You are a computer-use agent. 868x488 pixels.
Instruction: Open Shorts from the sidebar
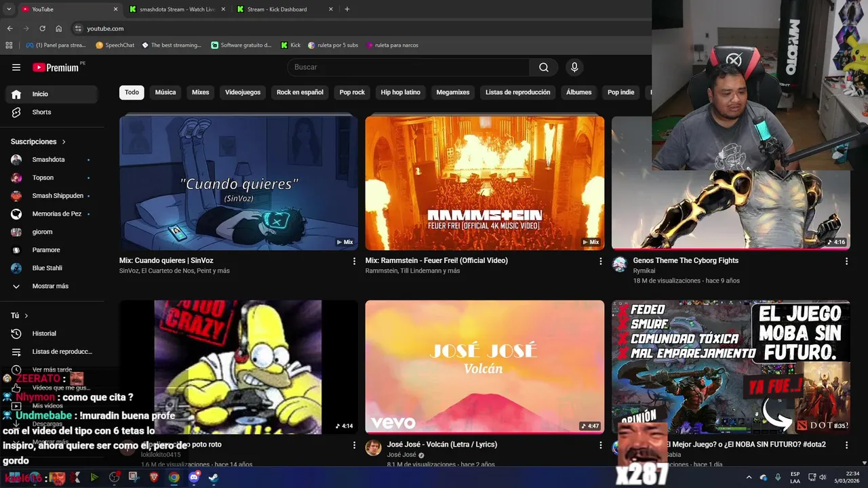(x=52, y=112)
